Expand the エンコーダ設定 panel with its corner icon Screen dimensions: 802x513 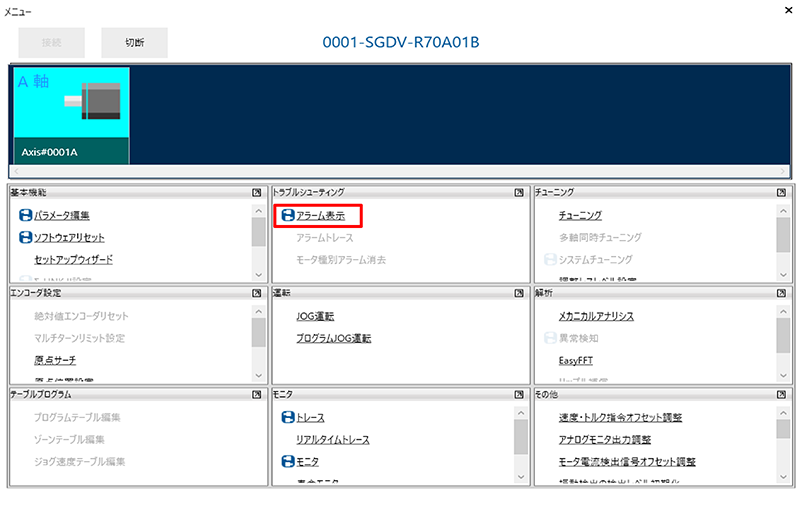pos(257,293)
